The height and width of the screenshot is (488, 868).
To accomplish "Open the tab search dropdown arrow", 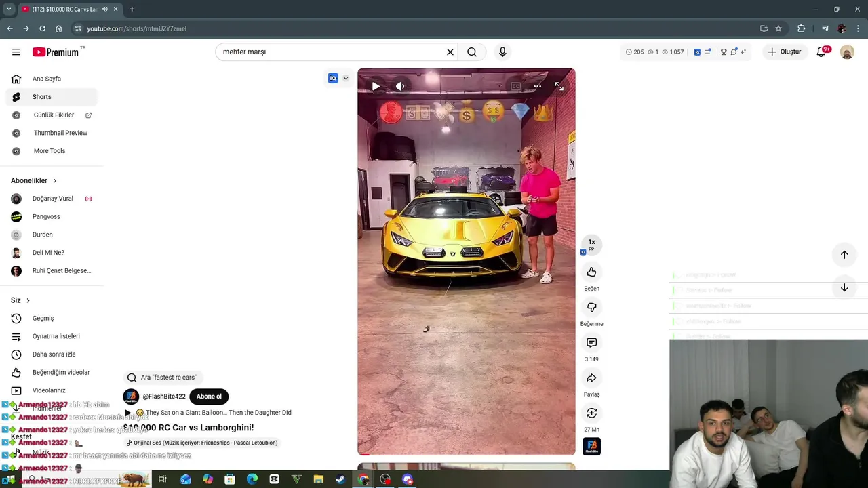I will point(9,9).
